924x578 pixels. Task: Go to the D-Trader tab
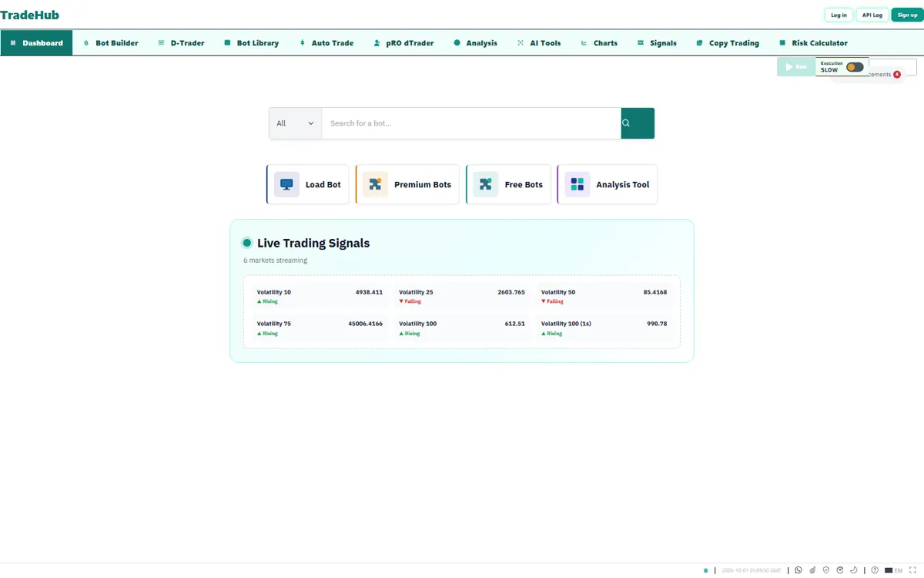click(x=181, y=43)
